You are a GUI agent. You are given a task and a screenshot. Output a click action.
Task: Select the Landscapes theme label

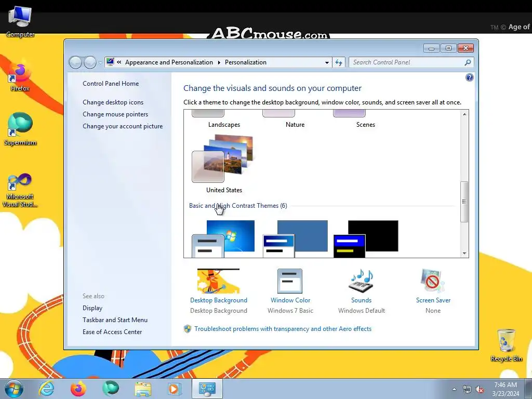[224, 125]
